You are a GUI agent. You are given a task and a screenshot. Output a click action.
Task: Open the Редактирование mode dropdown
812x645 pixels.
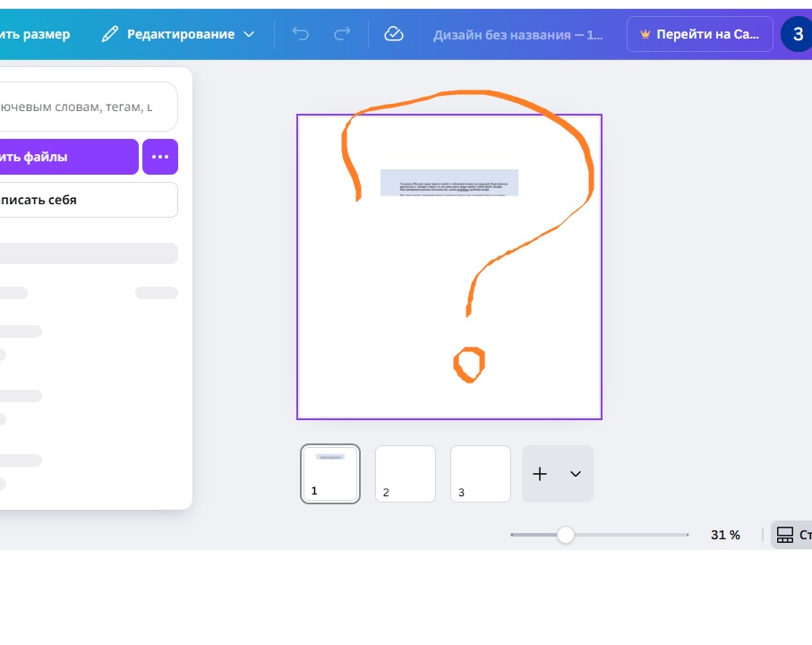(178, 34)
